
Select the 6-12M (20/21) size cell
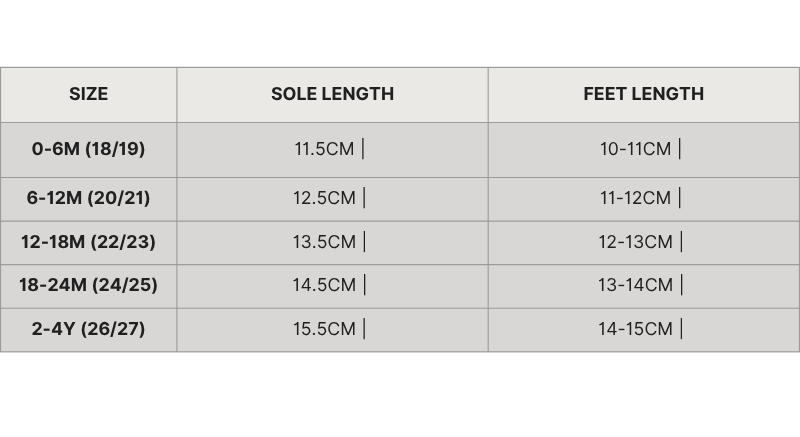click(88, 198)
